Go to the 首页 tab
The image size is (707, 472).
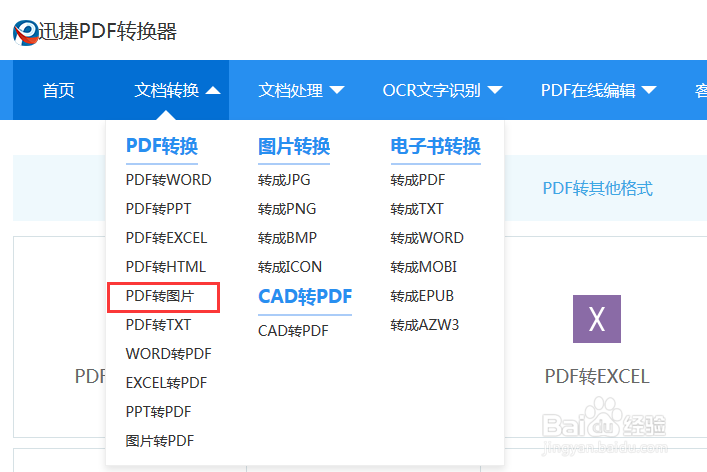tap(59, 90)
